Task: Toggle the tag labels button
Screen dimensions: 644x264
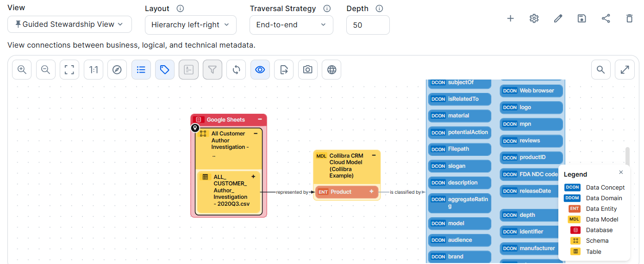Action: (165, 70)
